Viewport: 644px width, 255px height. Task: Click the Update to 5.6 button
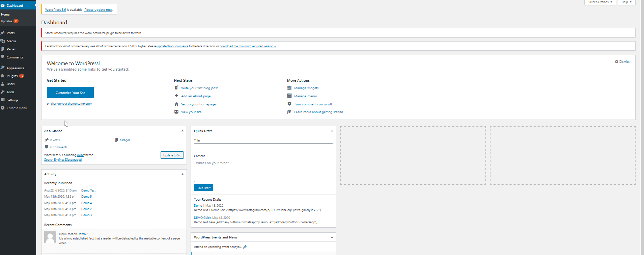coord(172,155)
